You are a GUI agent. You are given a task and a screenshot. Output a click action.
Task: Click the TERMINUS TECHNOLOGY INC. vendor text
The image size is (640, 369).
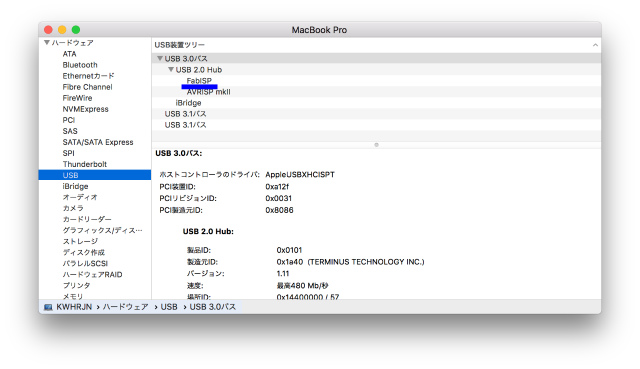point(366,262)
